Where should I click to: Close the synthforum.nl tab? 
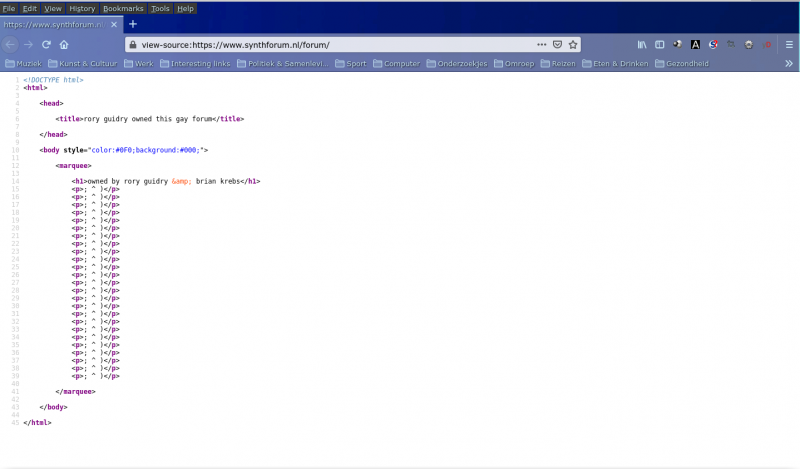(x=114, y=24)
